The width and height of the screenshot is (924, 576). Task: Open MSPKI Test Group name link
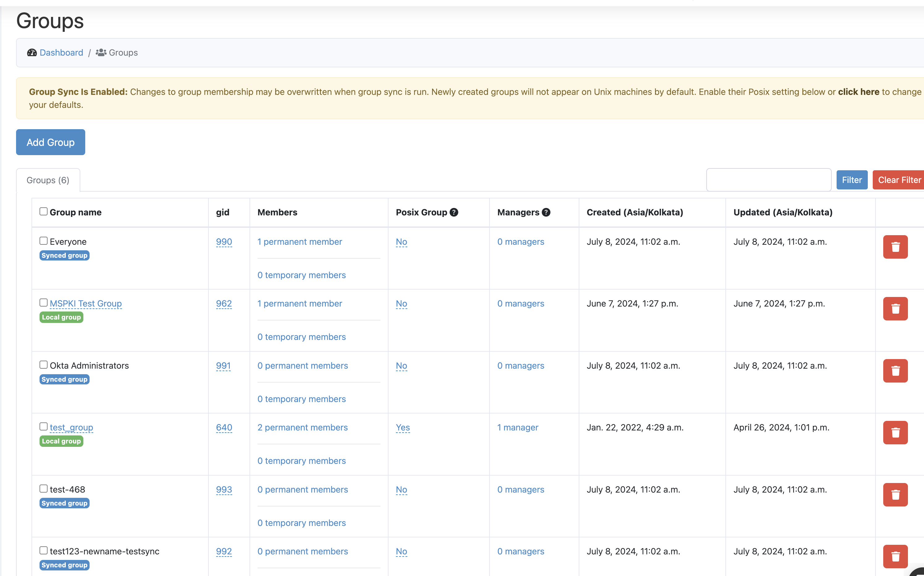[x=86, y=304]
